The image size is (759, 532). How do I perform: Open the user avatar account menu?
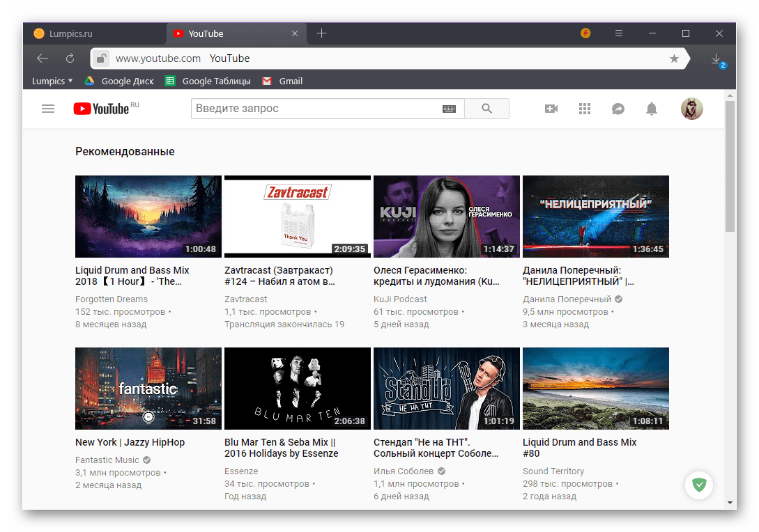(691, 109)
